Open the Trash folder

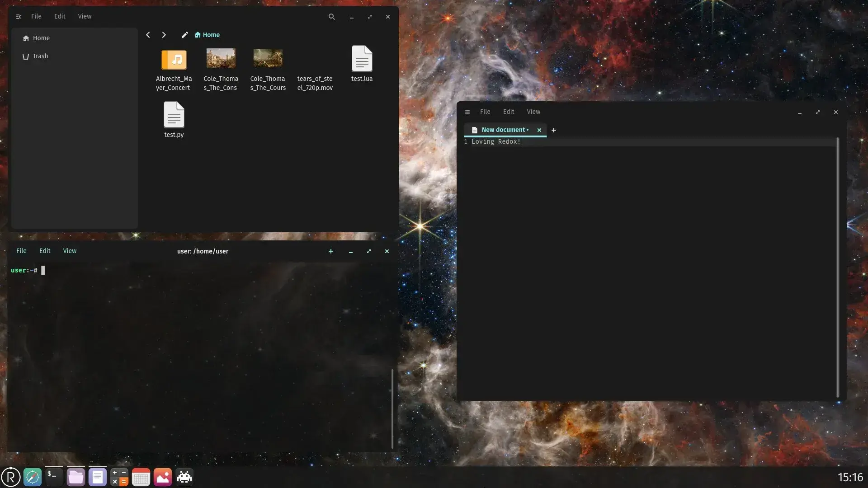tap(40, 56)
